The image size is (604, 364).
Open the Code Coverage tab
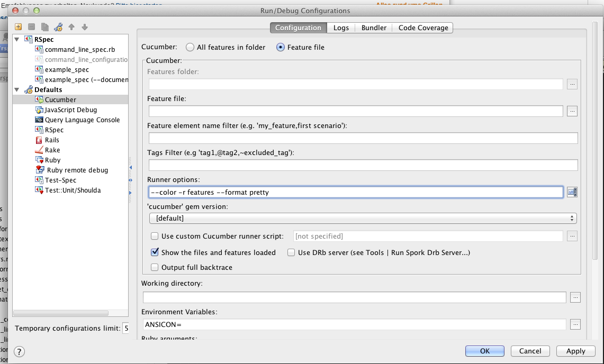point(423,28)
